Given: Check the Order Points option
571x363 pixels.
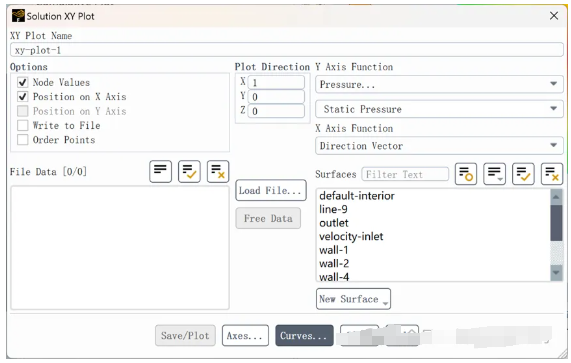Looking at the screenshot, I should pos(23,140).
